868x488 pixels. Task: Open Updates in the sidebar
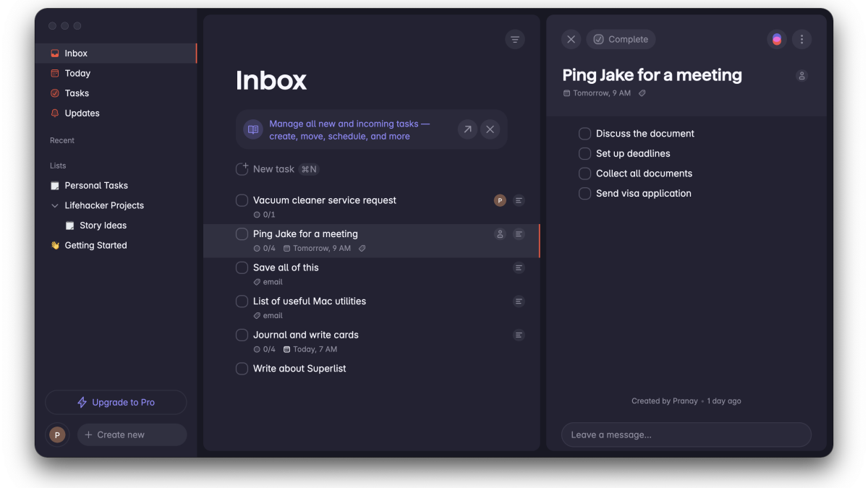81,113
